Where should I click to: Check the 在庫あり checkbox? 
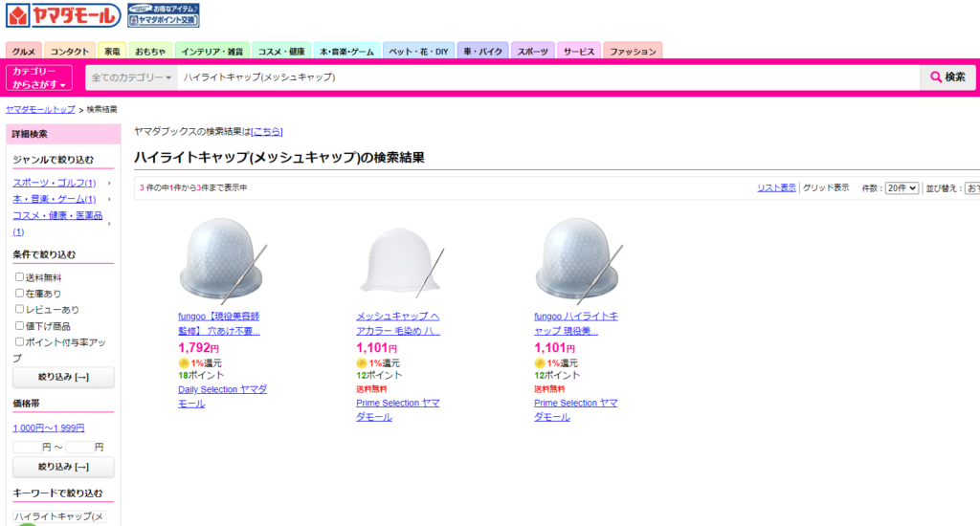pos(19,293)
